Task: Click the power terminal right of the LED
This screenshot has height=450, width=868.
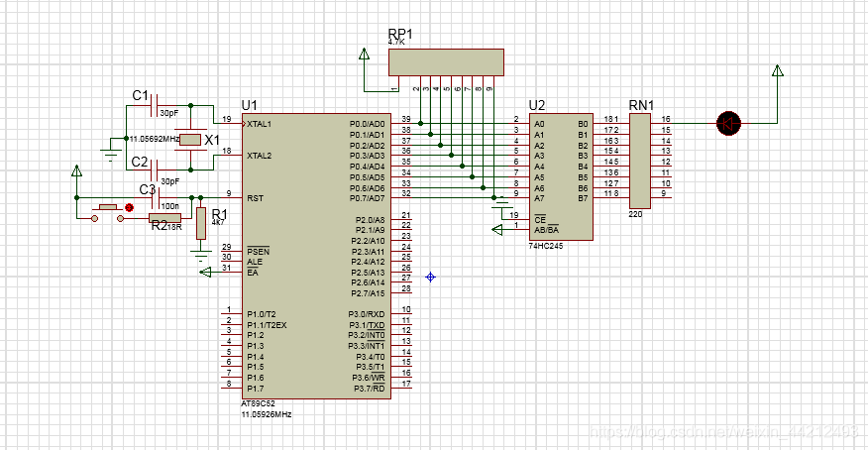Action: (778, 71)
